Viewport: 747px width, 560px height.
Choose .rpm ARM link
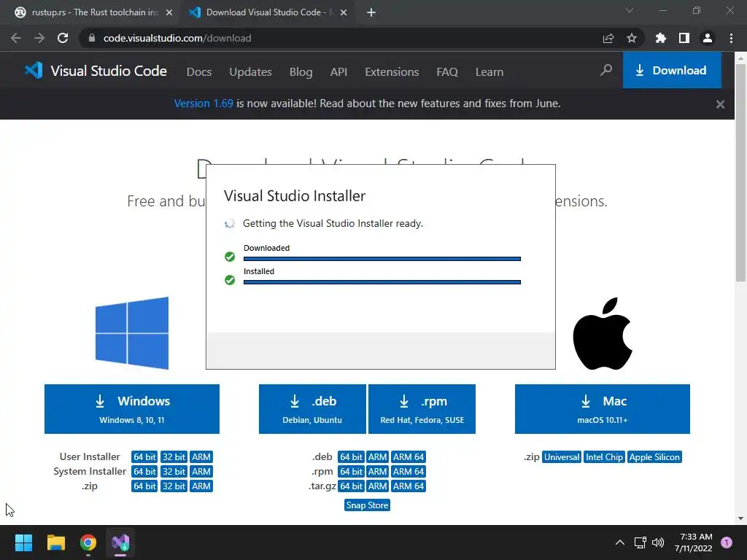[377, 472]
